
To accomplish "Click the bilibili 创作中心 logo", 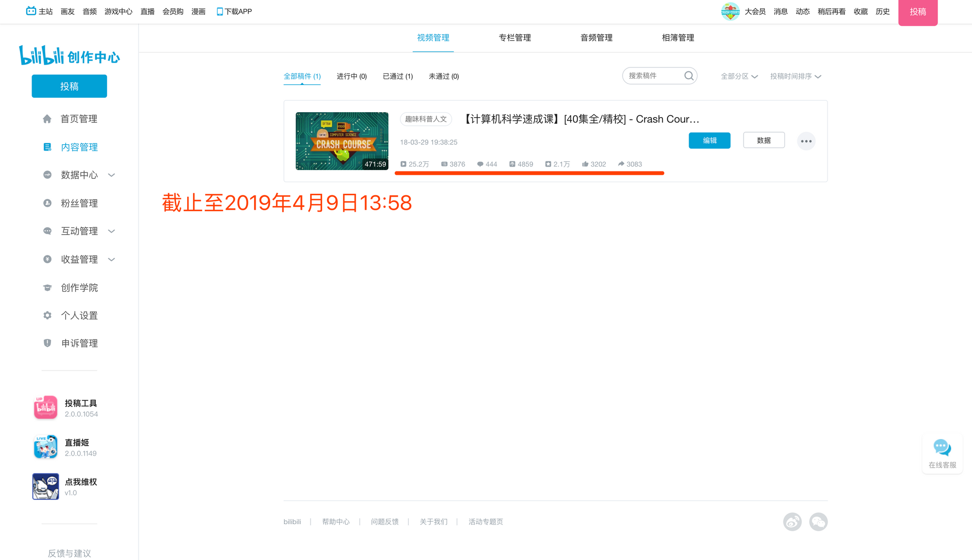I will 69,56.
